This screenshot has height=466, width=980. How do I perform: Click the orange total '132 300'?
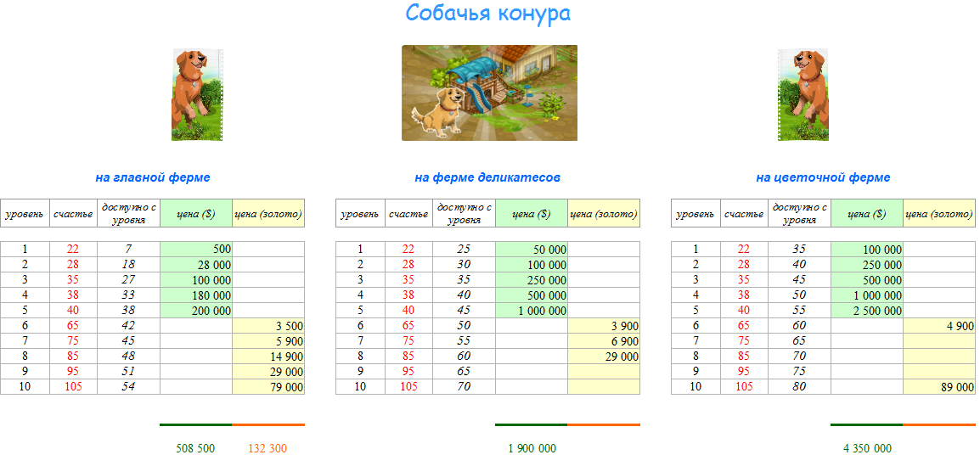pos(268,448)
